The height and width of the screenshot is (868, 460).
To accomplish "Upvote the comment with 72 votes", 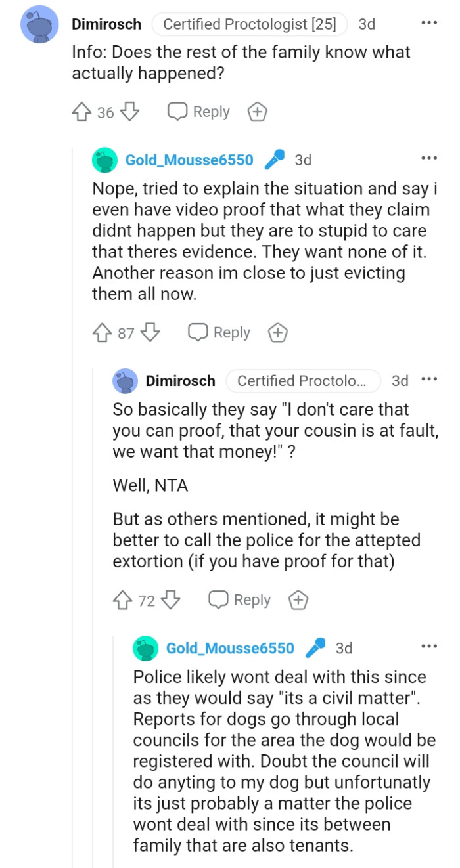I will 122,599.
